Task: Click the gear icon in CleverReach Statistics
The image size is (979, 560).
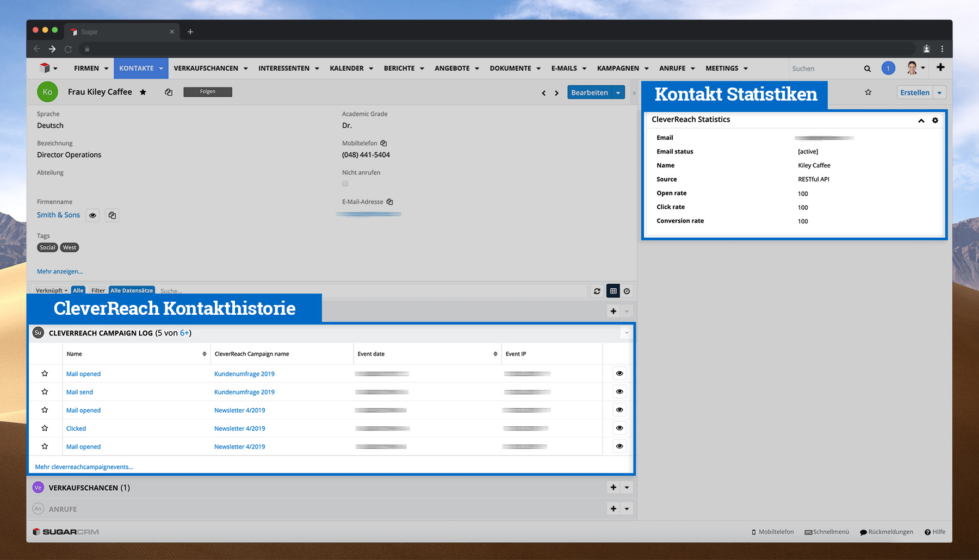Action: click(x=935, y=120)
